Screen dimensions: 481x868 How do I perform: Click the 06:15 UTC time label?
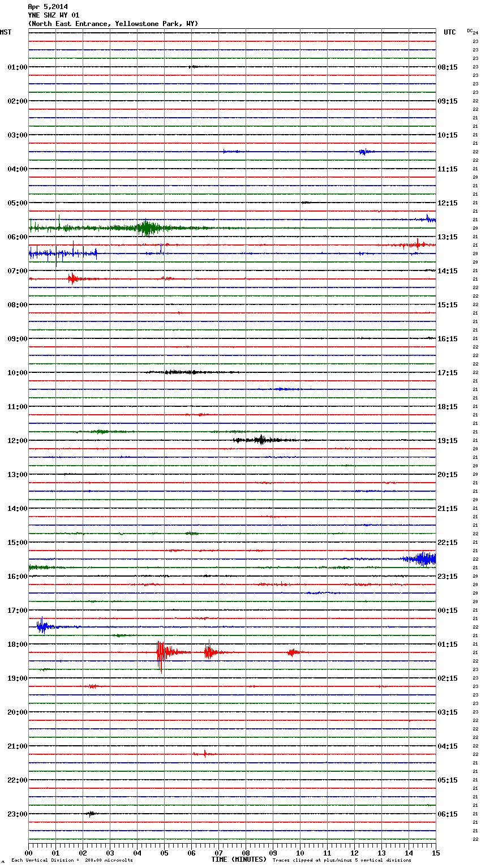(x=448, y=814)
